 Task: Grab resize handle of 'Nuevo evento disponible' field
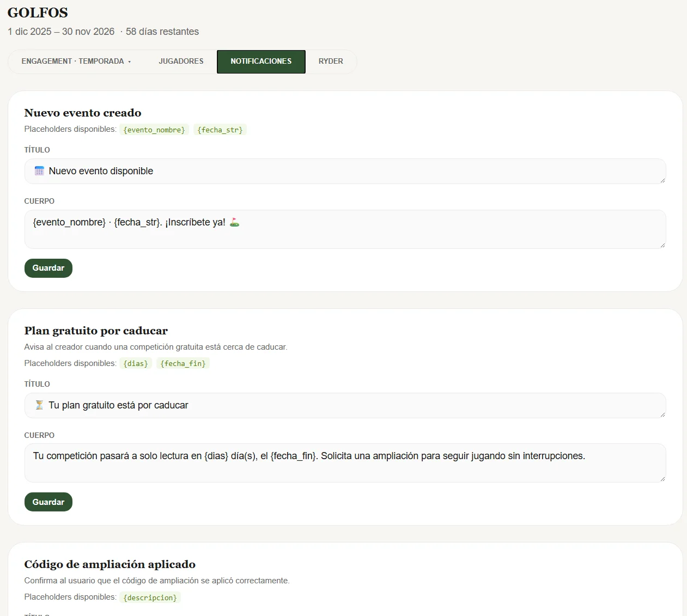coord(662,180)
